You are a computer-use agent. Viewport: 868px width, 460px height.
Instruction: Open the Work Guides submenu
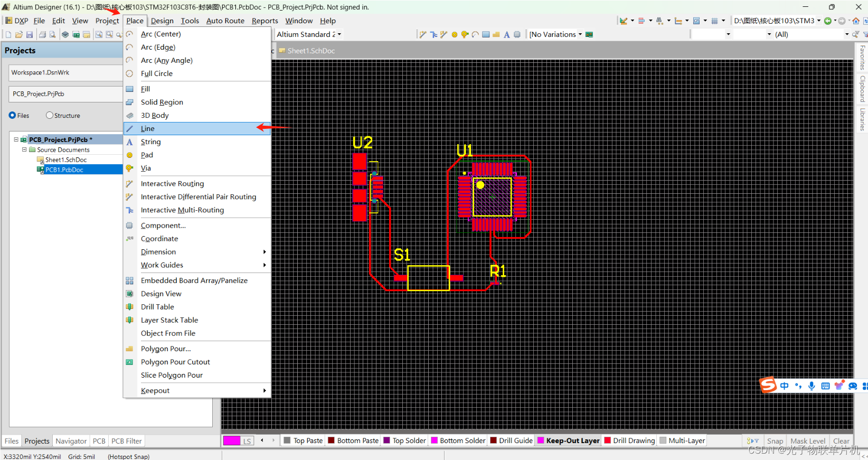tap(197, 265)
